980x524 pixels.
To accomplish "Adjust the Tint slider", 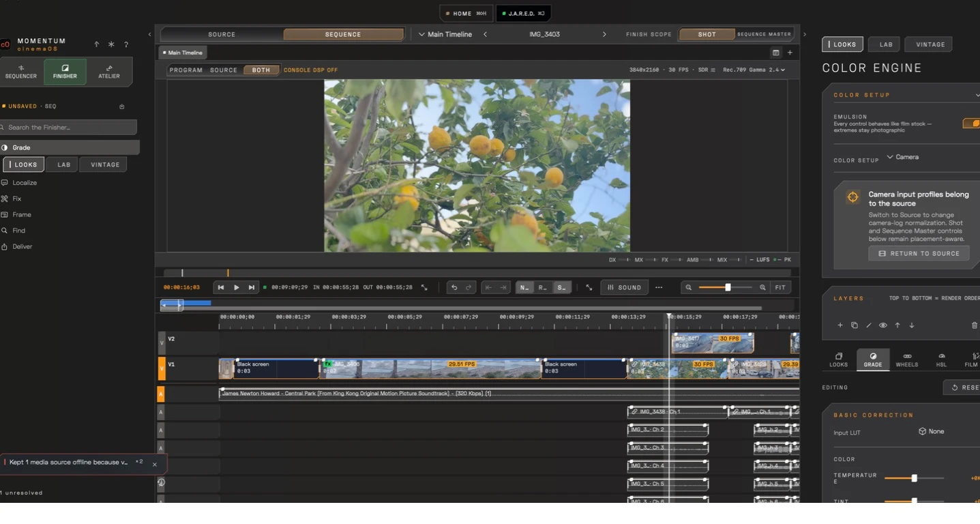I will [x=914, y=501].
